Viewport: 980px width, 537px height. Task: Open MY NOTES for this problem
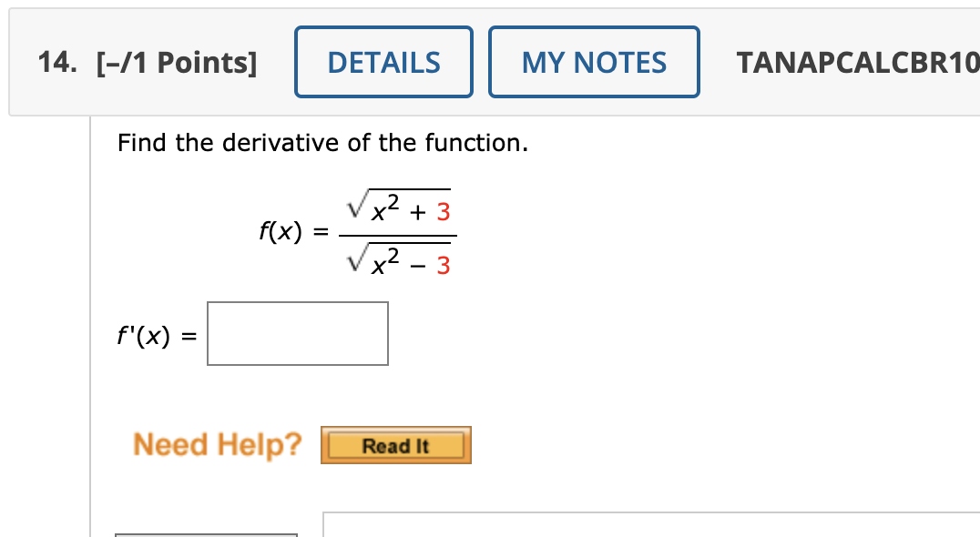pos(594,61)
